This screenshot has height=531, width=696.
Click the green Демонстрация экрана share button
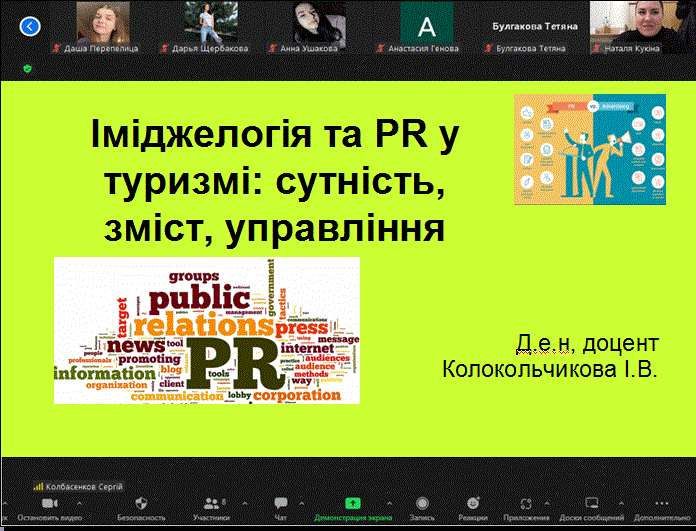coord(353,509)
